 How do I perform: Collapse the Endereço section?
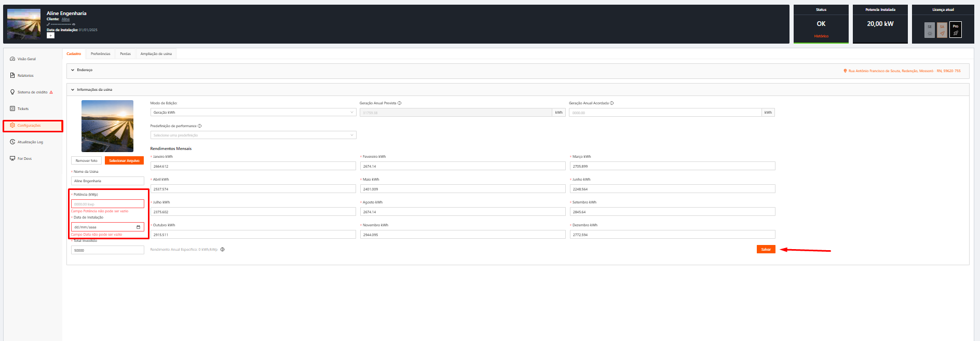point(73,70)
